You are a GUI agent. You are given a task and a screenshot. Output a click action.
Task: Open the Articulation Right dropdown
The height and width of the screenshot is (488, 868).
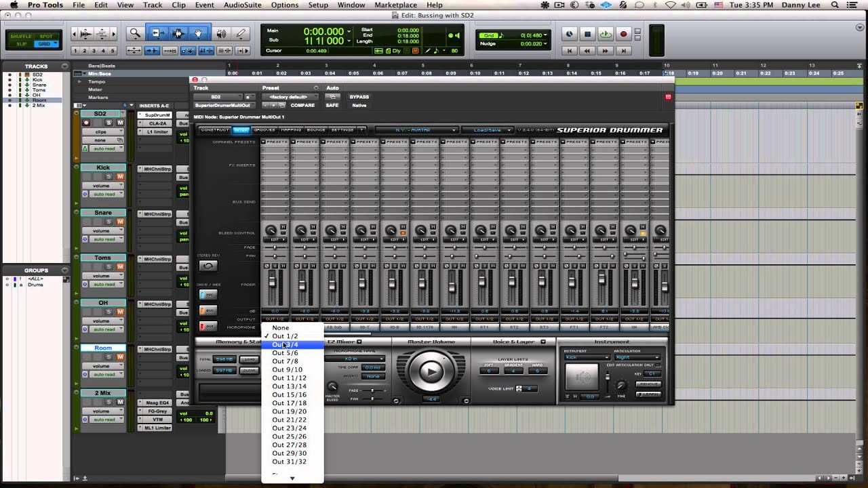click(637, 357)
